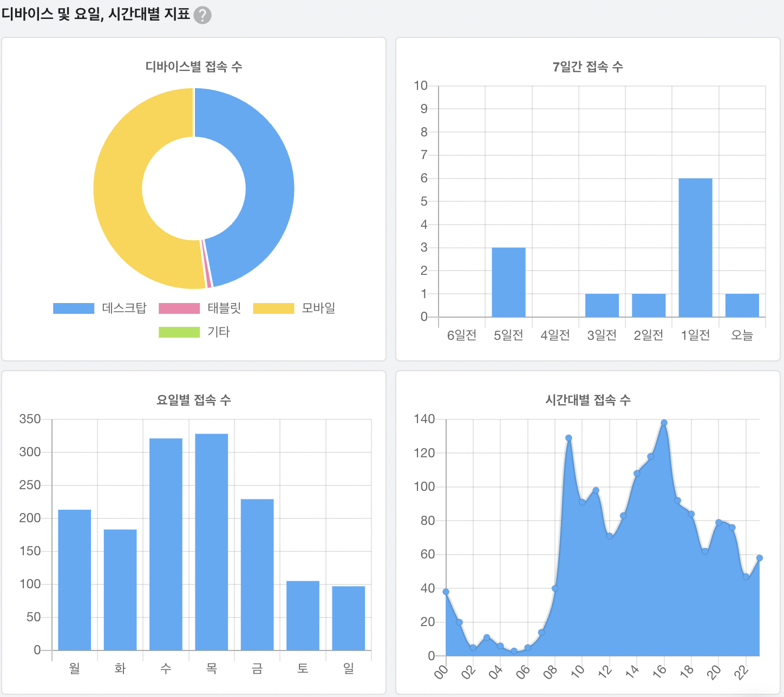
Task: Click the 5일전 bar in 7-day chart
Action: pyautogui.click(x=508, y=282)
